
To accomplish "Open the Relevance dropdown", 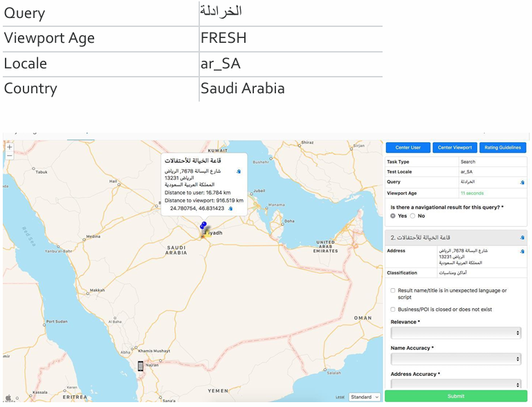I will click(x=455, y=333).
